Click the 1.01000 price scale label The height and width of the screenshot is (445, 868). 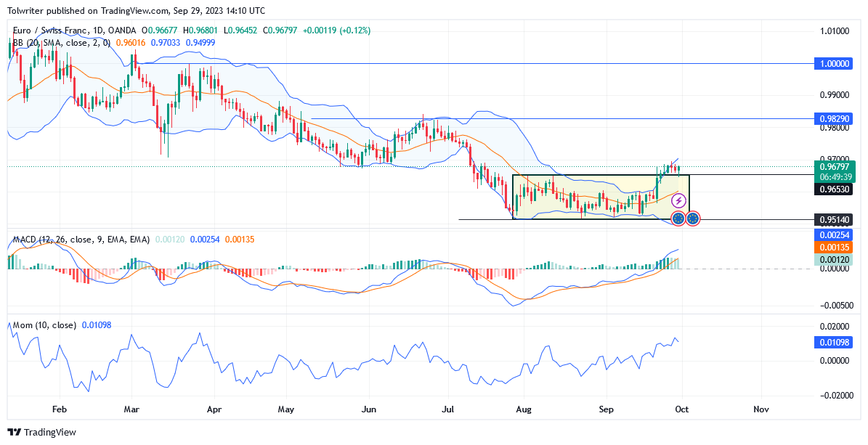tap(835, 31)
